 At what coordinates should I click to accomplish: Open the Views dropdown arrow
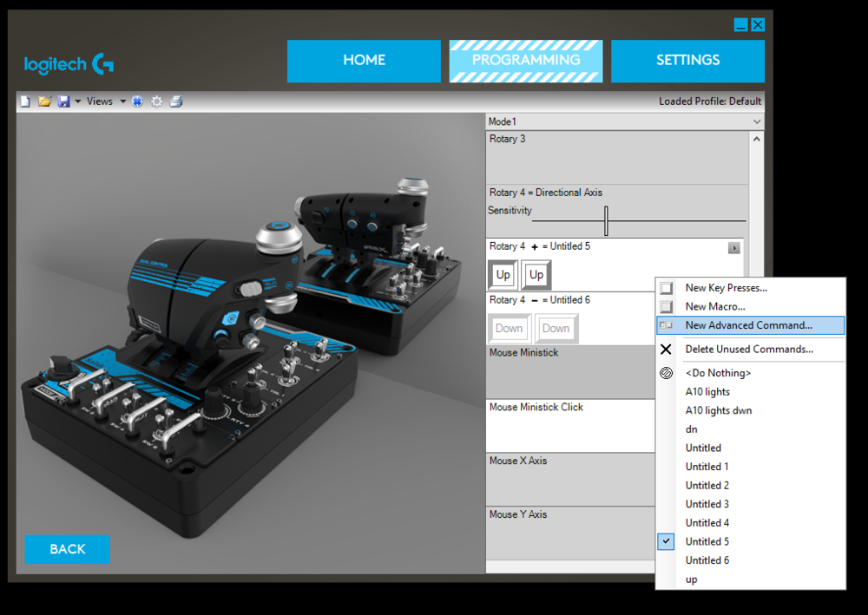tap(122, 101)
